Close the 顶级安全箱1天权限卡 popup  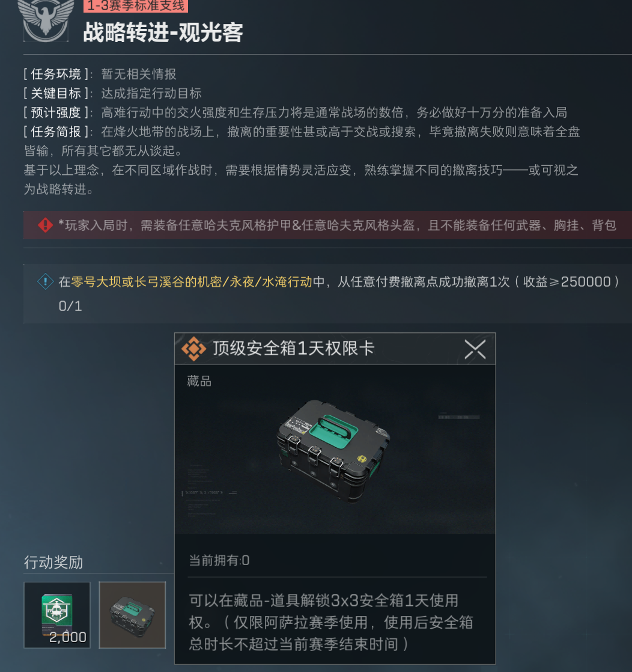[475, 349]
